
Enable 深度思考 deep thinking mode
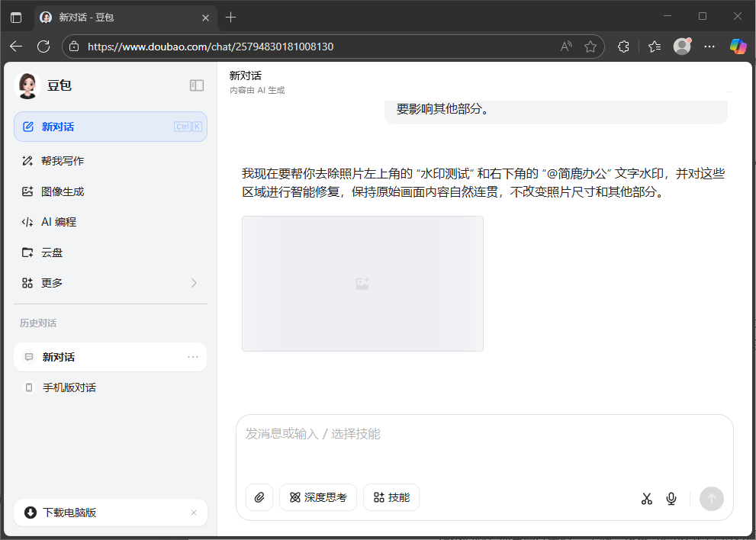point(318,497)
